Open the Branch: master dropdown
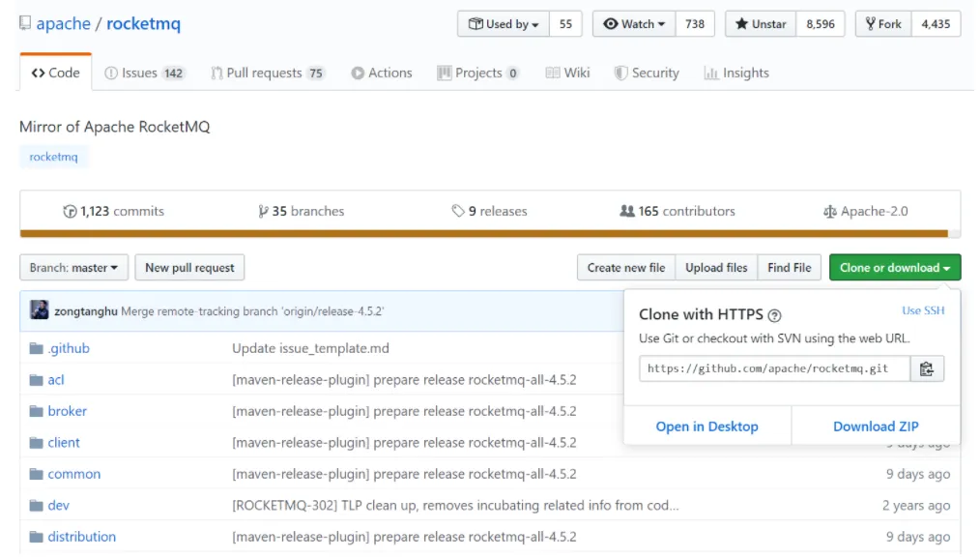 click(73, 268)
